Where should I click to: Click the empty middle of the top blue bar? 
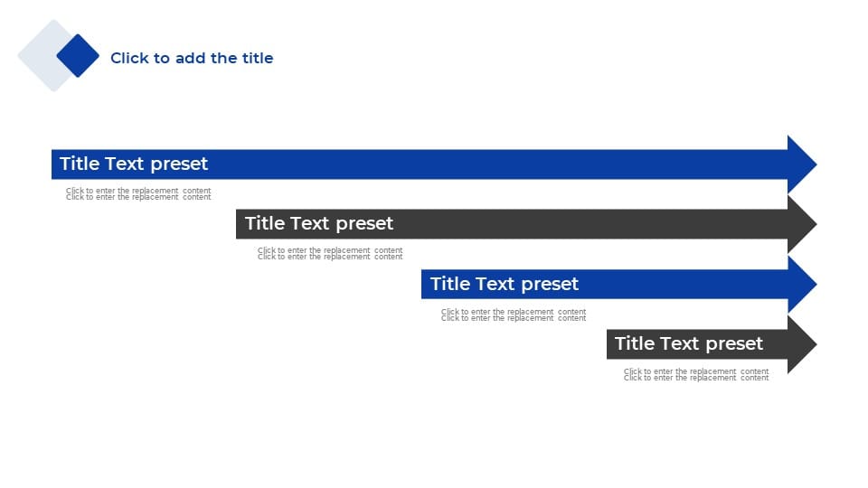498,164
